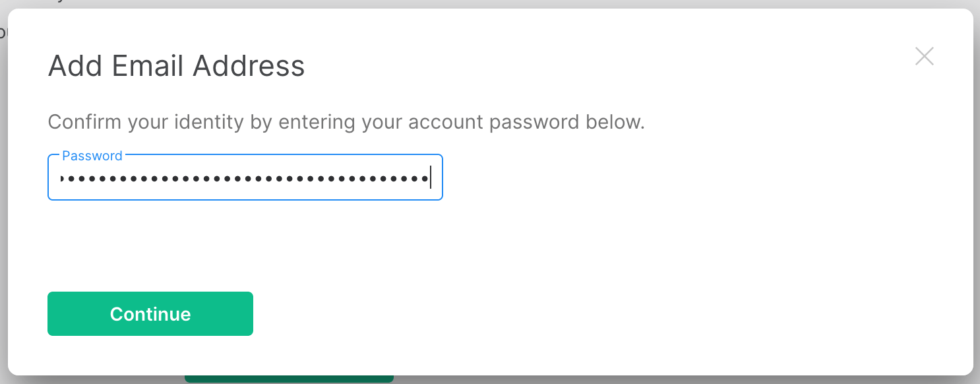This screenshot has width=980, height=384.
Task: Dismiss the modal using the X
Action: click(925, 57)
